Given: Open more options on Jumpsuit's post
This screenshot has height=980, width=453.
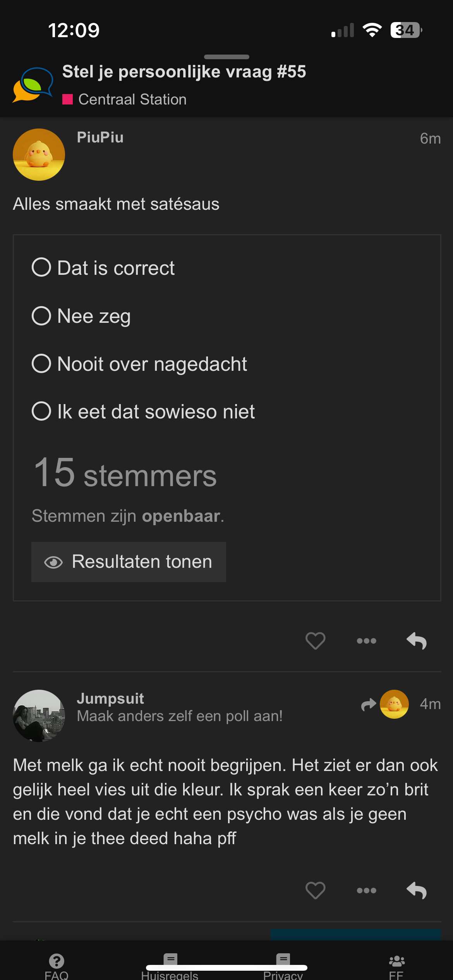Looking at the screenshot, I should coord(366,891).
